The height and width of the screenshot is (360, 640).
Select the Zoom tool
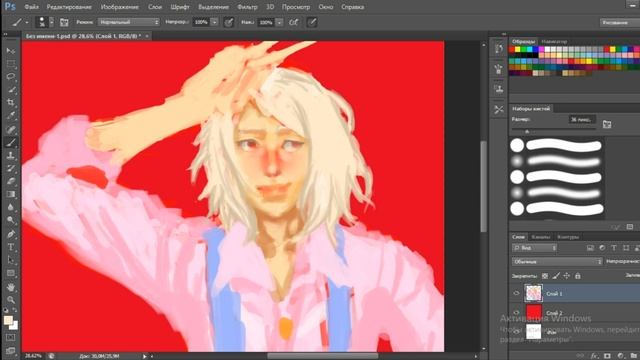[x=11, y=300]
